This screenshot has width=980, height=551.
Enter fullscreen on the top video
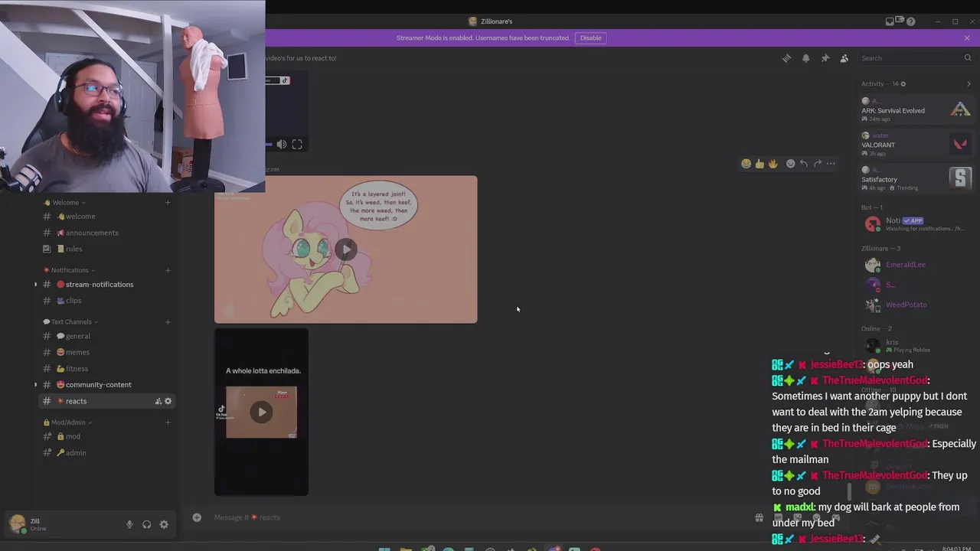tap(297, 144)
